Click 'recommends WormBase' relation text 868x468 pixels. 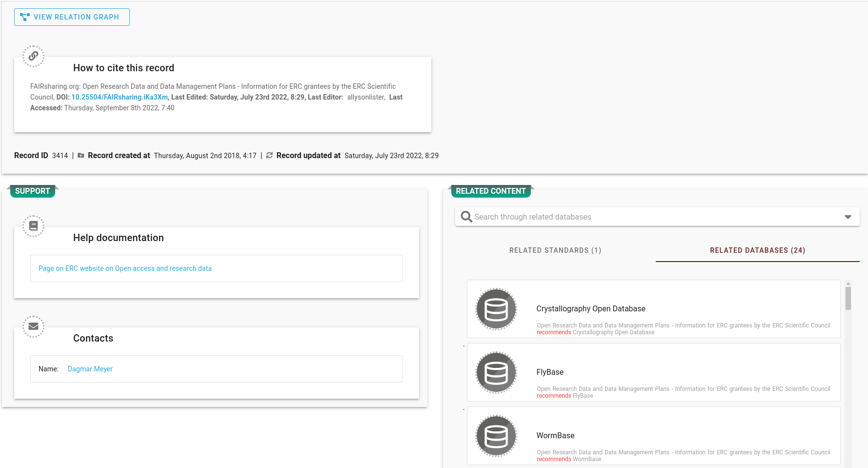[x=569, y=459]
